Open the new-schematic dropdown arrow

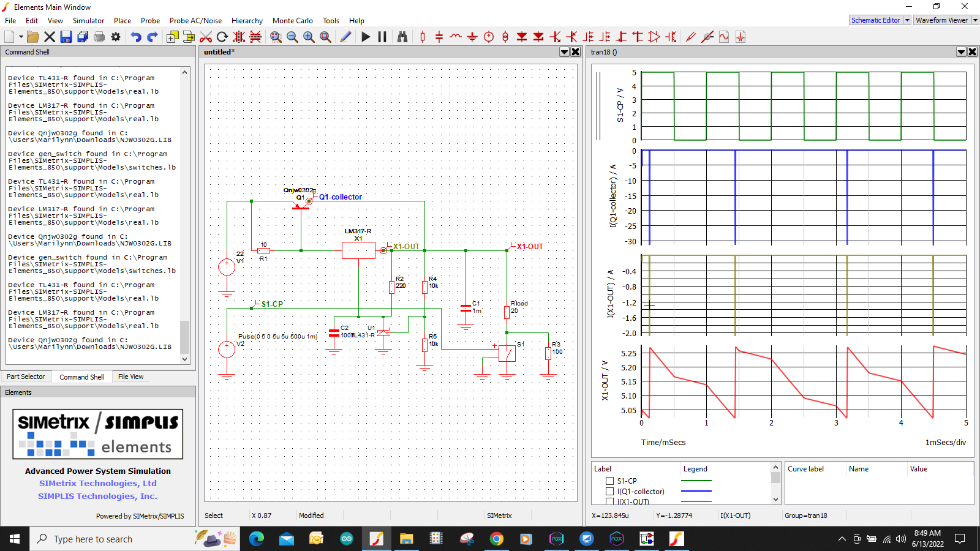[x=21, y=37]
